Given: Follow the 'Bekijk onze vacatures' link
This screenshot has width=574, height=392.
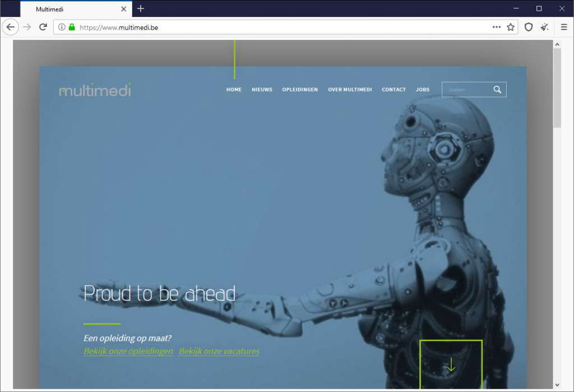Looking at the screenshot, I should pyautogui.click(x=219, y=351).
